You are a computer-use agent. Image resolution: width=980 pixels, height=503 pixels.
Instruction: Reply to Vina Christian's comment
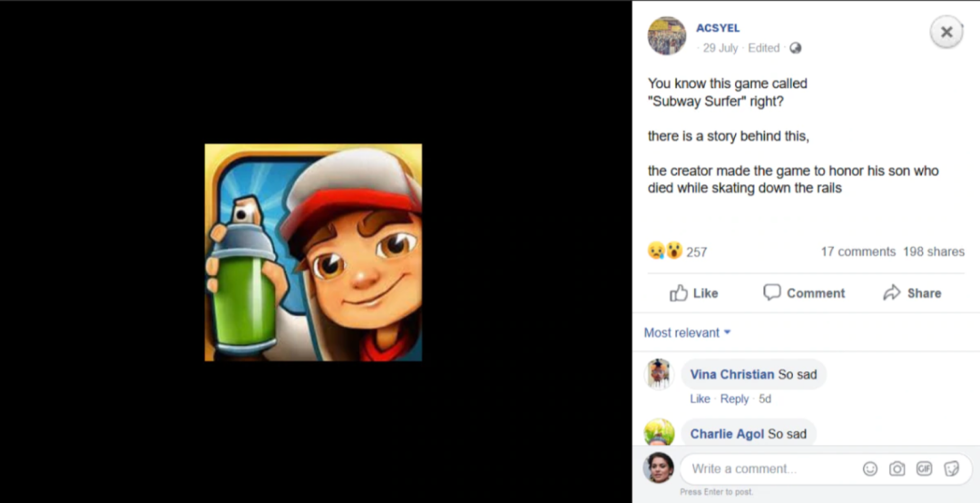tap(734, 399)
